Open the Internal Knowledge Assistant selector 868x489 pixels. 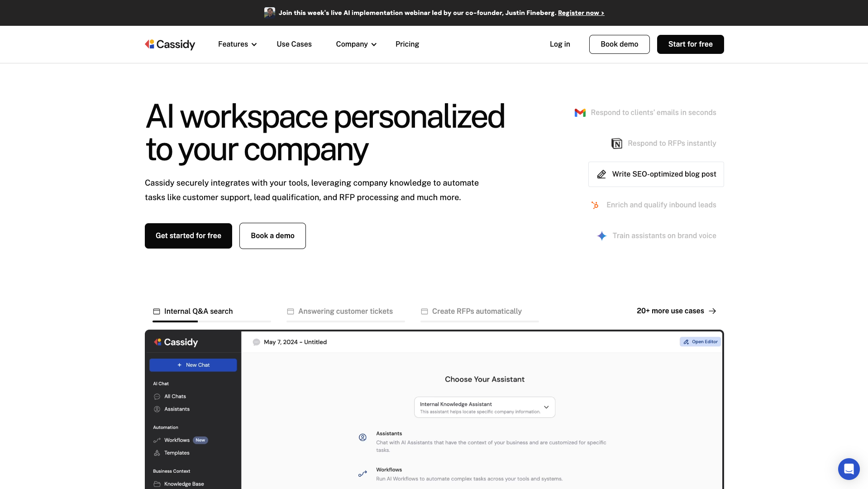484,407
